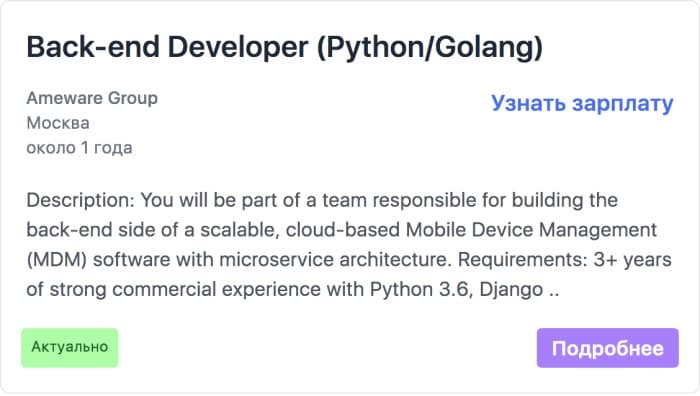
Task: Click the word Django in the description
Action: (x=511, y=290)
